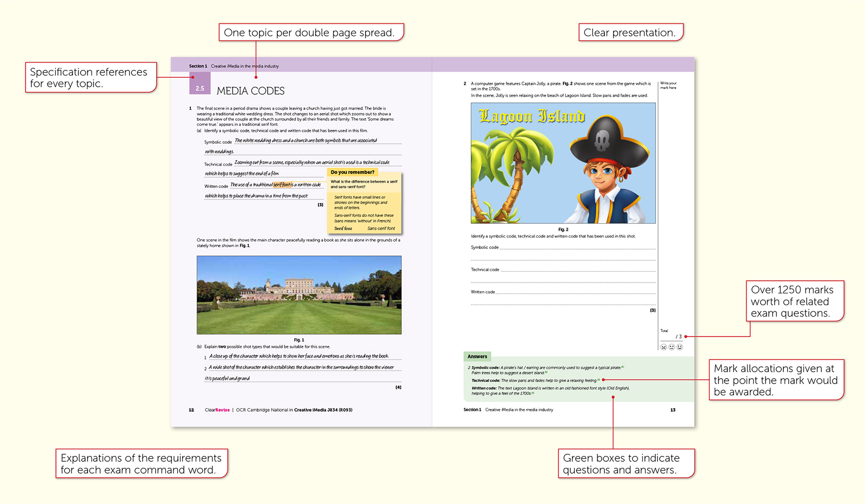Click the 'One topic per double page spread' callout
Image resolution: width=865 pixels, height=504 pixels.
pyautogui.click(x=311, y=32)
